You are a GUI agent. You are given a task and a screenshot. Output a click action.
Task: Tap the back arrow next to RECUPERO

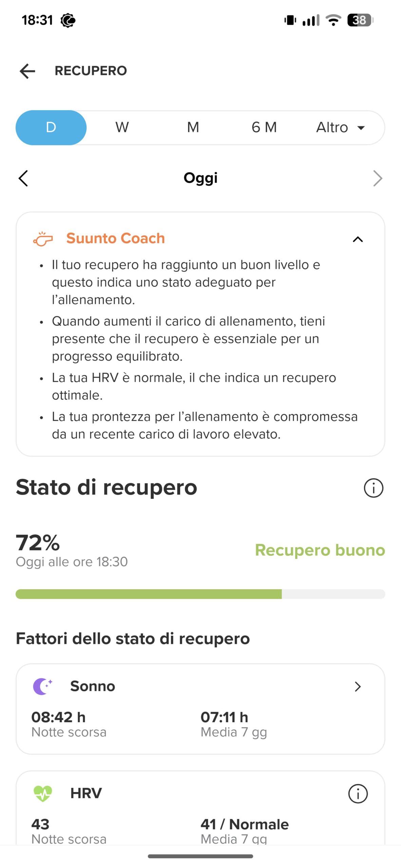coord(27,71)
